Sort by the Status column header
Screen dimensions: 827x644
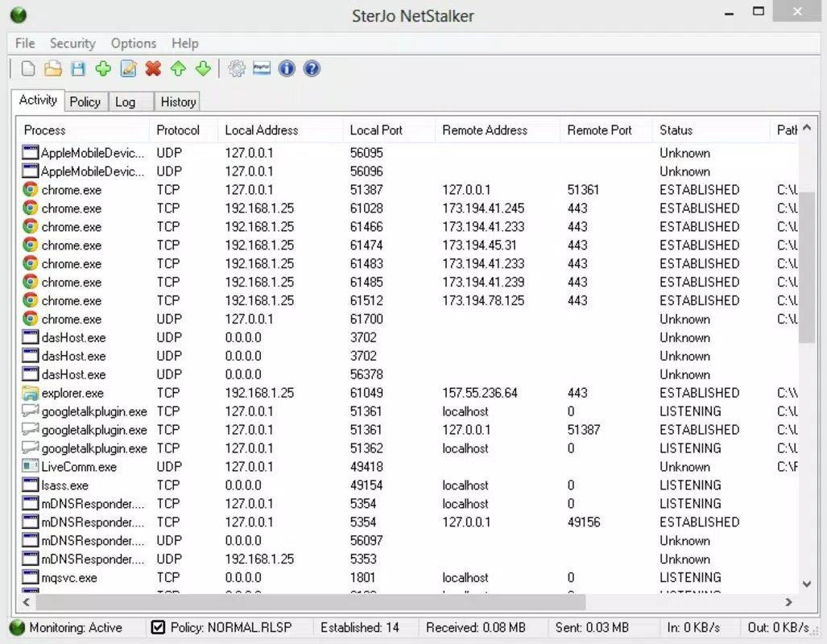pos(711,130)
